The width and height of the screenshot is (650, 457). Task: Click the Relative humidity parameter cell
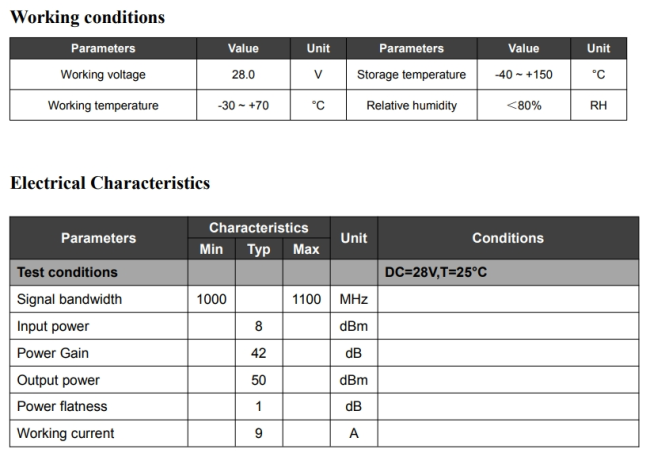tap(411, 105)
